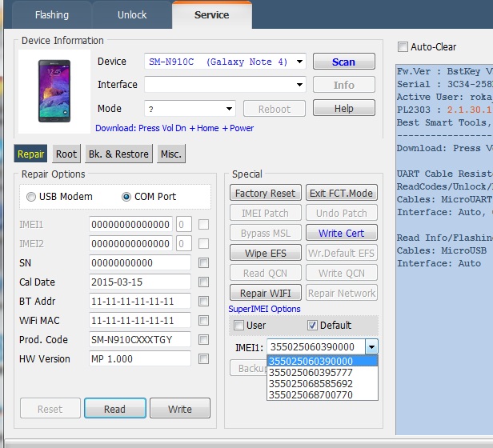Check the SN row checkbox

pos(203,263)
